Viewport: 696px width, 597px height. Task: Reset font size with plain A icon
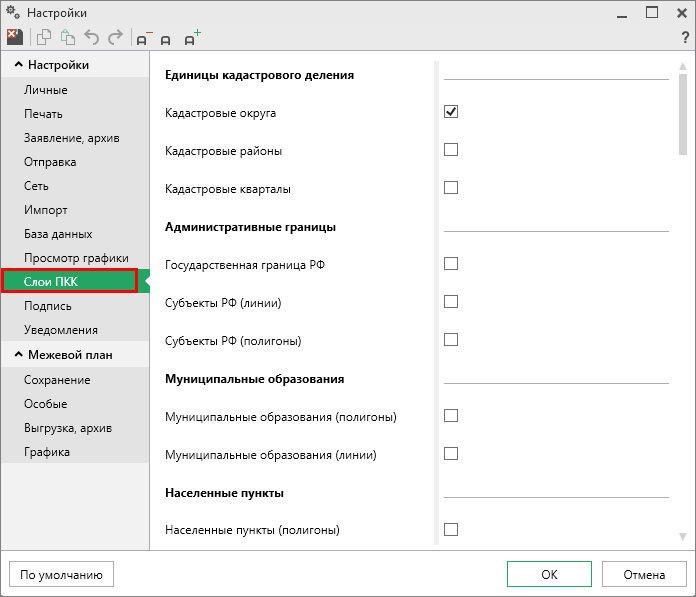[x=166, y=39]
